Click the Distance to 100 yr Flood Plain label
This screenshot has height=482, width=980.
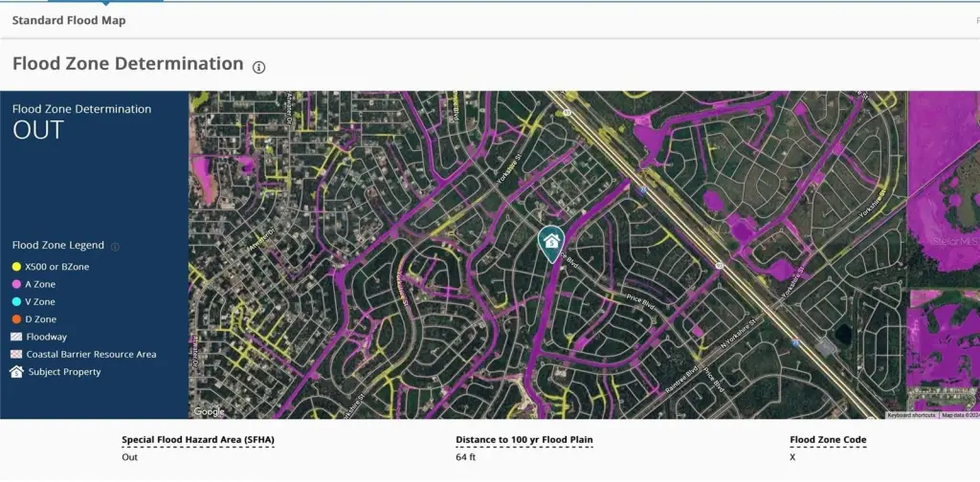(523, 440)
